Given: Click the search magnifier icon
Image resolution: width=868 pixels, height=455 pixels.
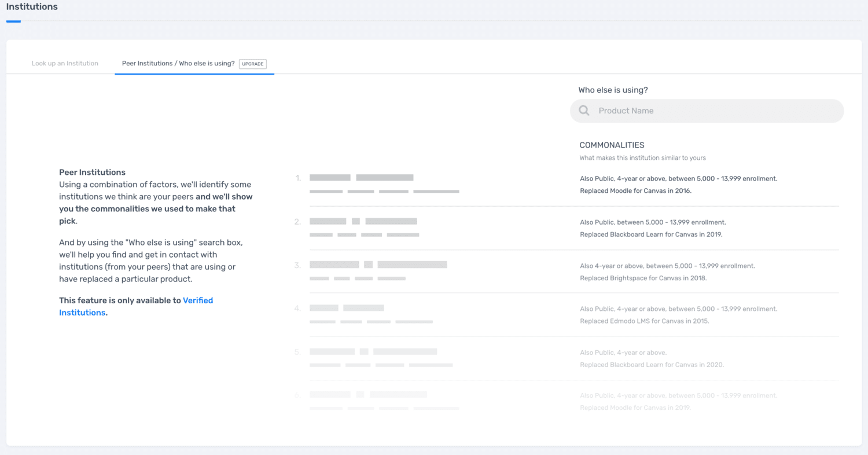Looking at the screenshot, I should point(584,111).
